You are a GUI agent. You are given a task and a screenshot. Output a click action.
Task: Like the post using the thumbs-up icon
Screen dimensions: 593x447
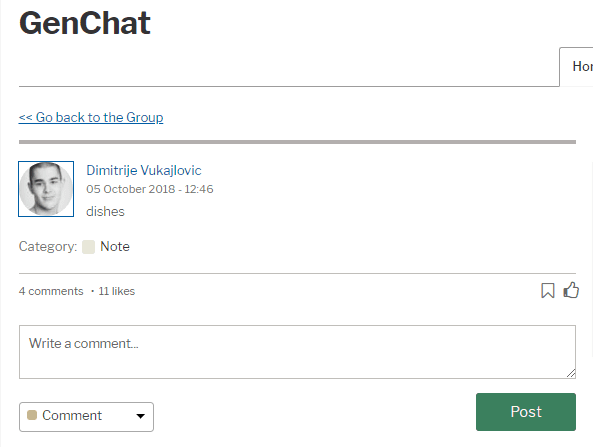tap(571, 290)
